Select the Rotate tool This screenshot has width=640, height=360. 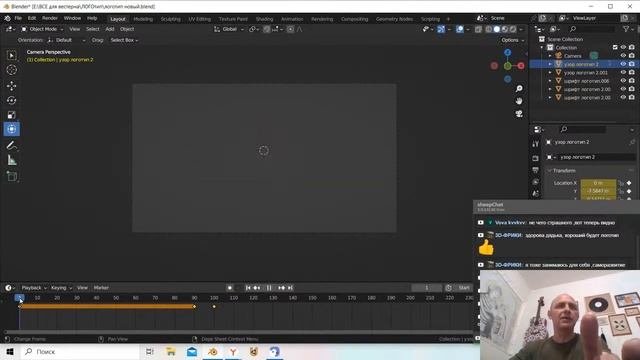tap(11, 100)
